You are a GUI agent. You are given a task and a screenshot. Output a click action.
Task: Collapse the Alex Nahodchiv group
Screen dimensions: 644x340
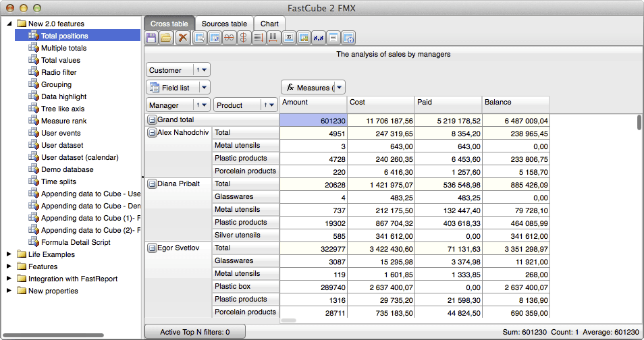tap(152, 133)
